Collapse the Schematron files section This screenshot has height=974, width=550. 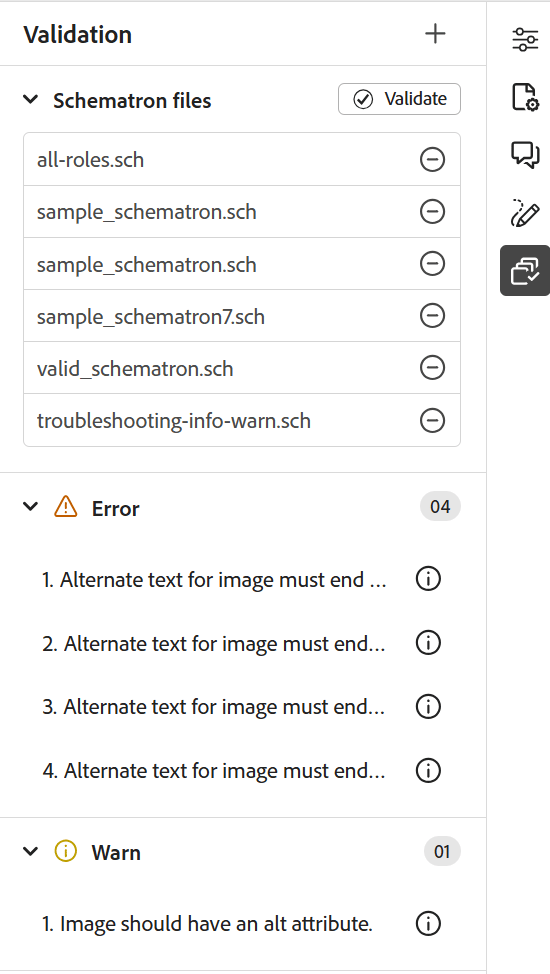pyautogui.click(x=30, y=99)
